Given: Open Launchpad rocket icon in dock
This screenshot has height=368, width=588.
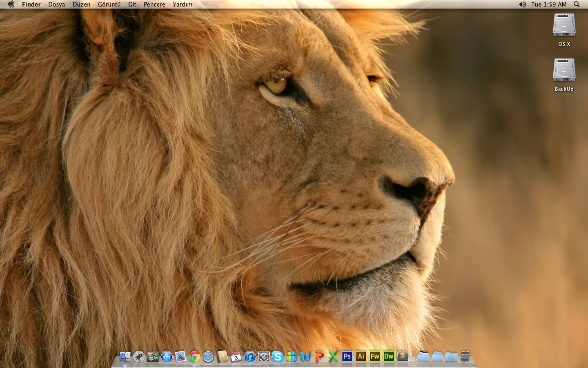Looking at the screenshot, I should (139, 357).
